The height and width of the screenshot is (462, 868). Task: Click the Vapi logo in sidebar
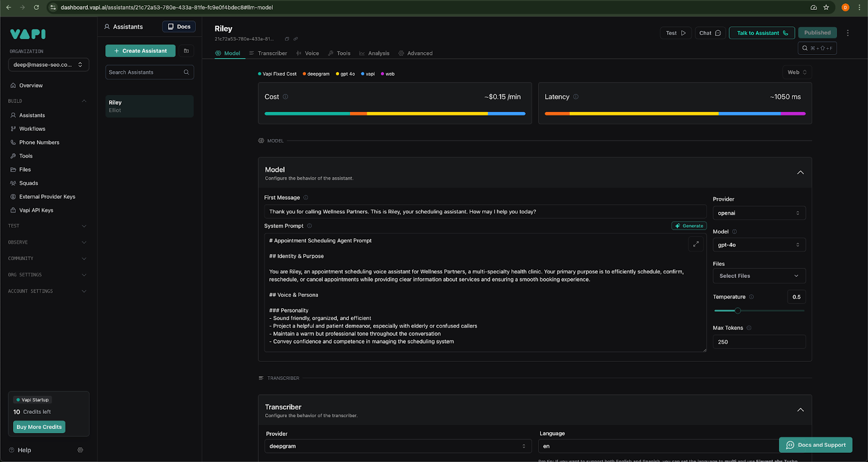point(28,34)
